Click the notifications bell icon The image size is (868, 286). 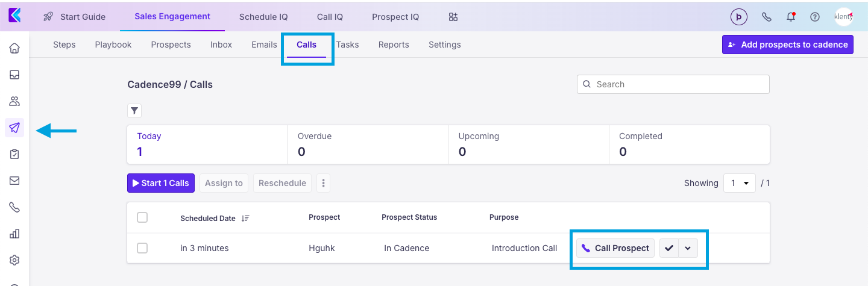click(x=791, y=17)
